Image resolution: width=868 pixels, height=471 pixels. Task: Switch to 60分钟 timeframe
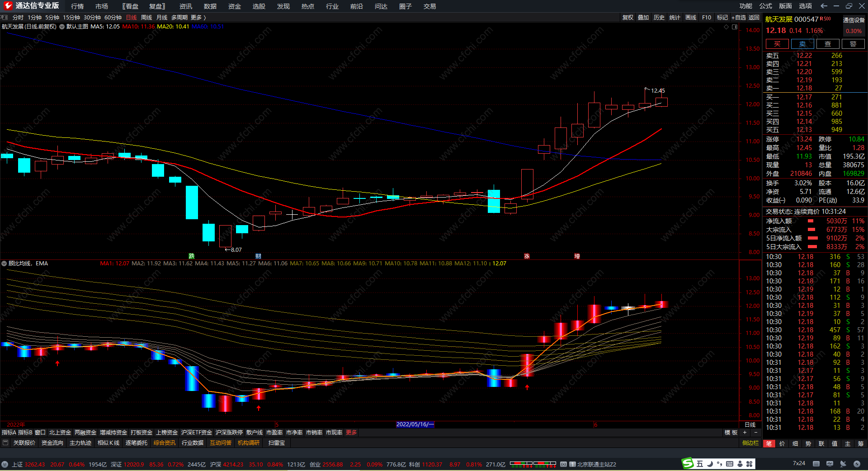(x=113, y=17)
